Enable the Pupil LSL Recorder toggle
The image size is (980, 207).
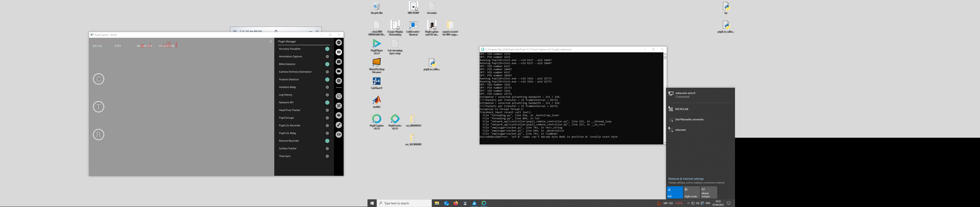tap(327, 125)
